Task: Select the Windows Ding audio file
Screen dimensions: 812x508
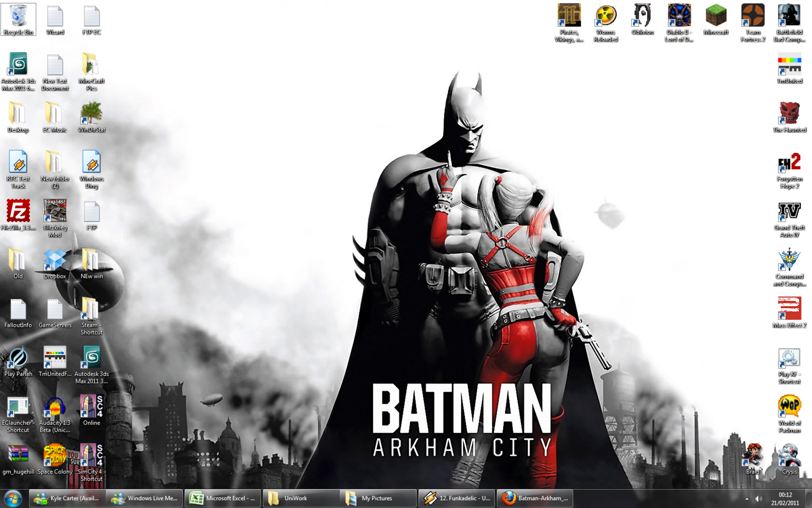Action: [x=92, y=169]
